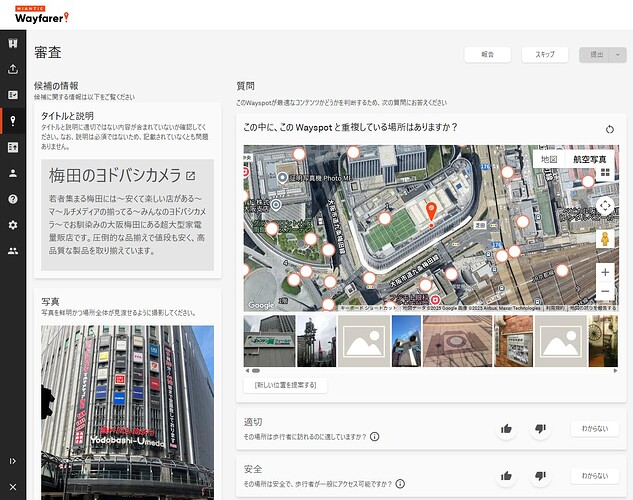Viewport: 633px width, 500px height.
Task: Select the brick wall notice board thumbnail
Action: tap(514, 341)
